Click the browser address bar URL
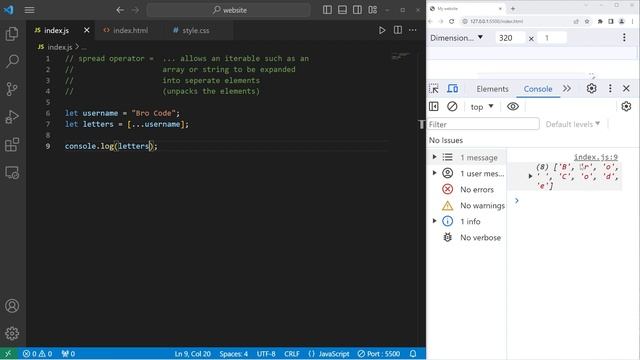The height and width of the screenshot is (360, 640). coord(496,21)
